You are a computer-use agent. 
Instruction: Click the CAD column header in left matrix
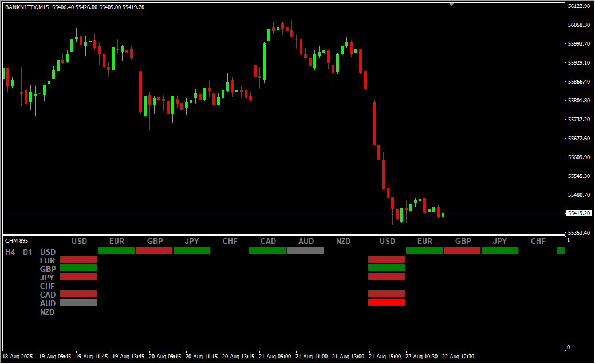point(268,241)
